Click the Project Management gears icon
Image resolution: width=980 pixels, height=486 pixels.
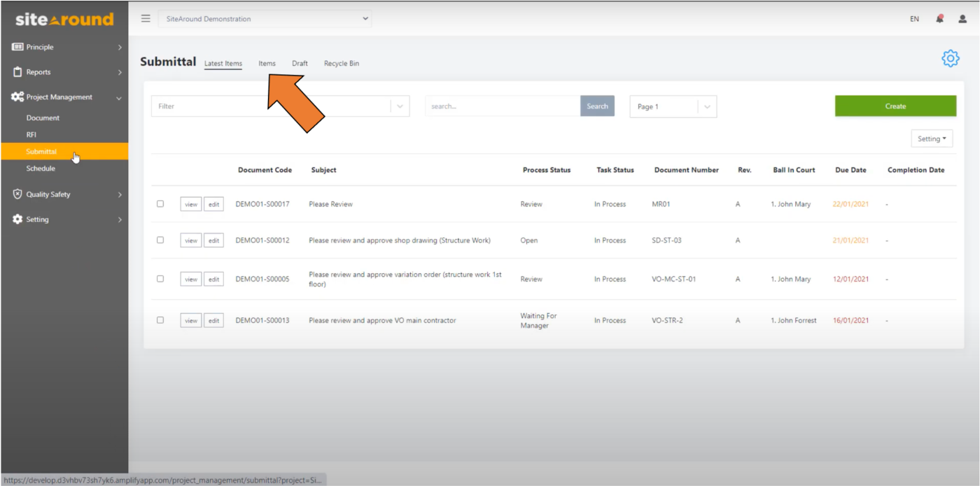tap(17, 97)
